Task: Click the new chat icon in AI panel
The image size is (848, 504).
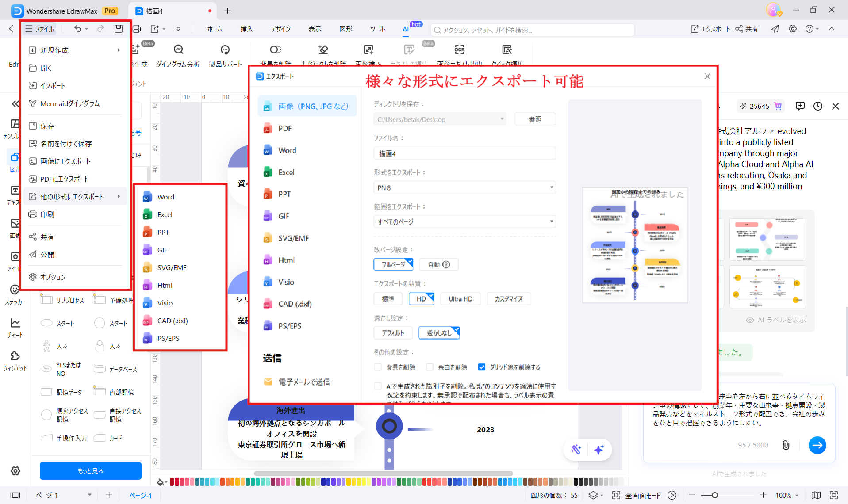Action: click(x=800, y=106)
